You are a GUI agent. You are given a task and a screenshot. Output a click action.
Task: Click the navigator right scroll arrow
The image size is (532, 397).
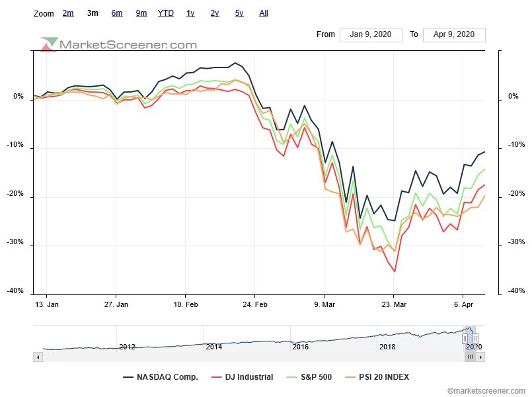pyautogui.click(x=480, y=357)
